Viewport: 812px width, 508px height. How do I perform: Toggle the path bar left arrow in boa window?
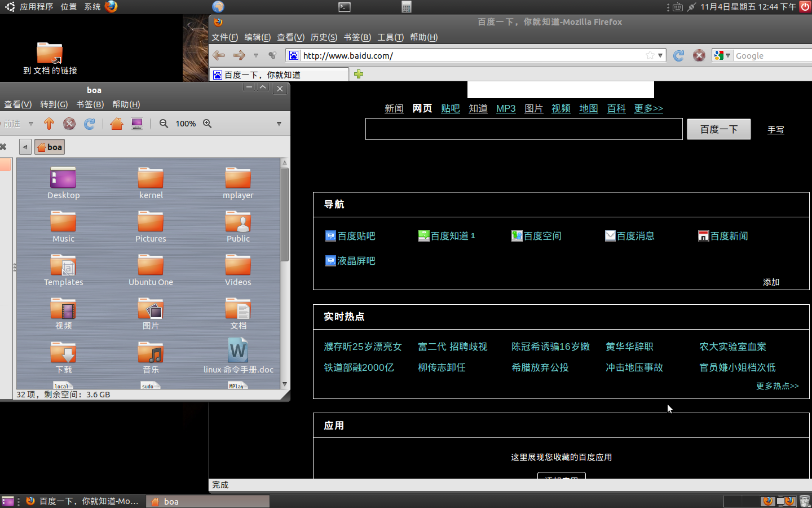point(25,147)
